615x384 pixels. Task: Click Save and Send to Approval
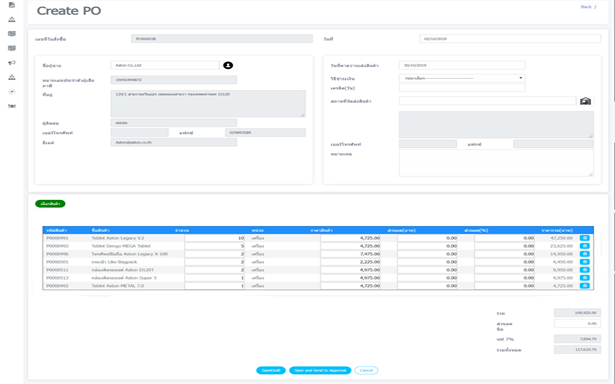point(320,370)
